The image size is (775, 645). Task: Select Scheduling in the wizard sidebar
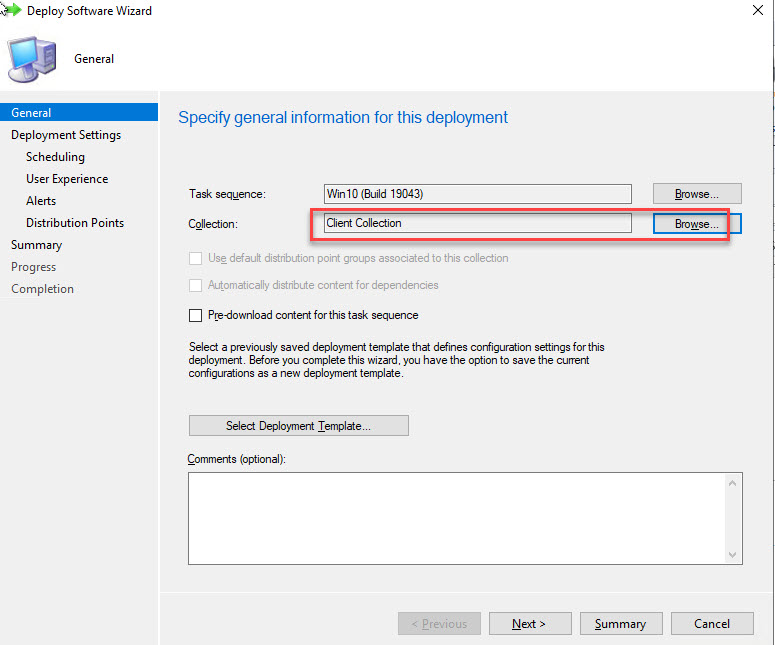(x=55, y=157)
